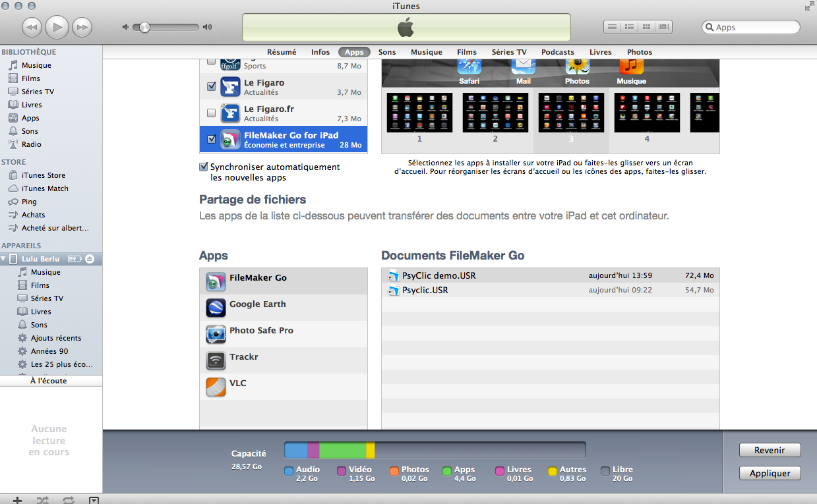Viewport: 817px width, 504px height.
Task: Open the Infos tab
Action: coord(320,52)
